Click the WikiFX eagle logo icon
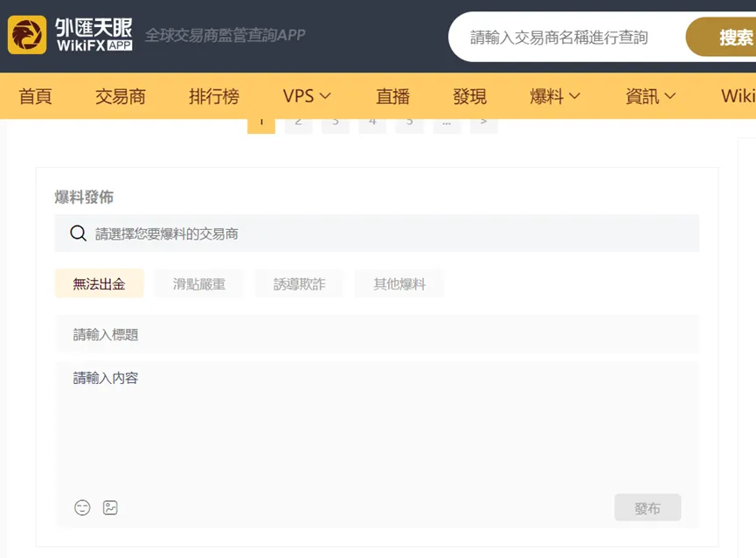Screen dimensions: 756x558 [27, 35]
